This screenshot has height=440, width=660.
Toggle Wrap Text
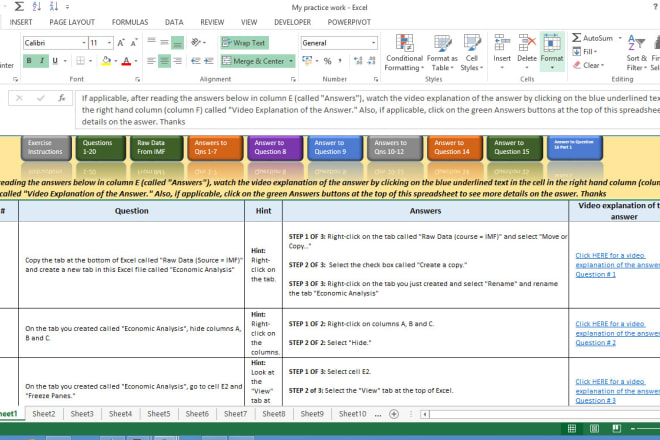244,43
